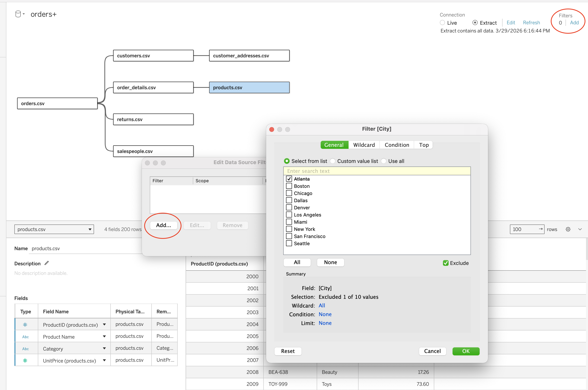Open the preview settings gear icon
588x390 pixels.
click(x=568, y=229)
